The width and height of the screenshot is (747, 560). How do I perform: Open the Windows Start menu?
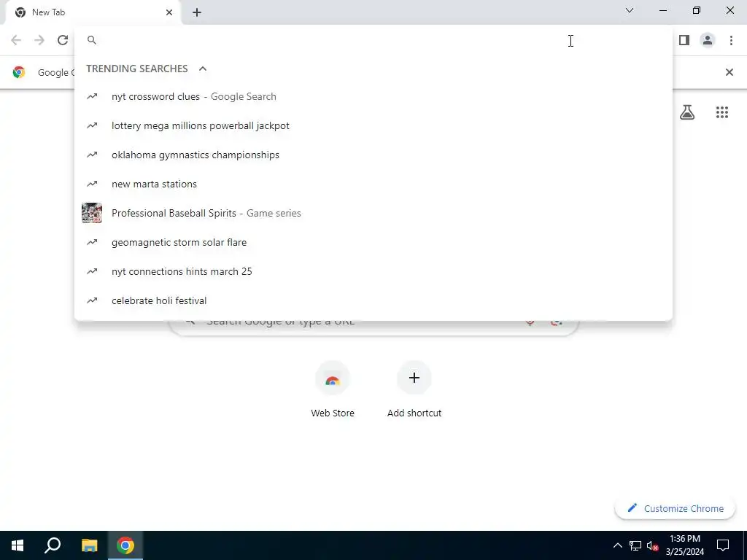(18, 545)
